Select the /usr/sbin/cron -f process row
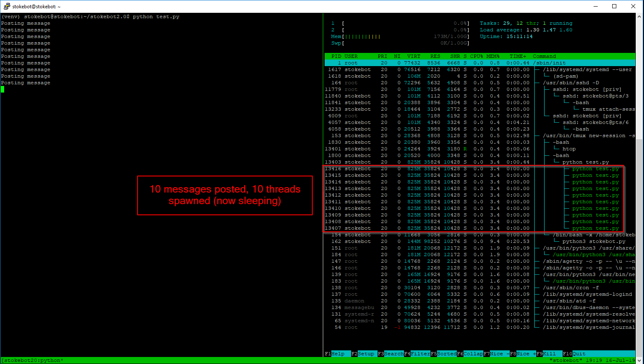This screenshot has height=364, width=644. tap(480, 288)
